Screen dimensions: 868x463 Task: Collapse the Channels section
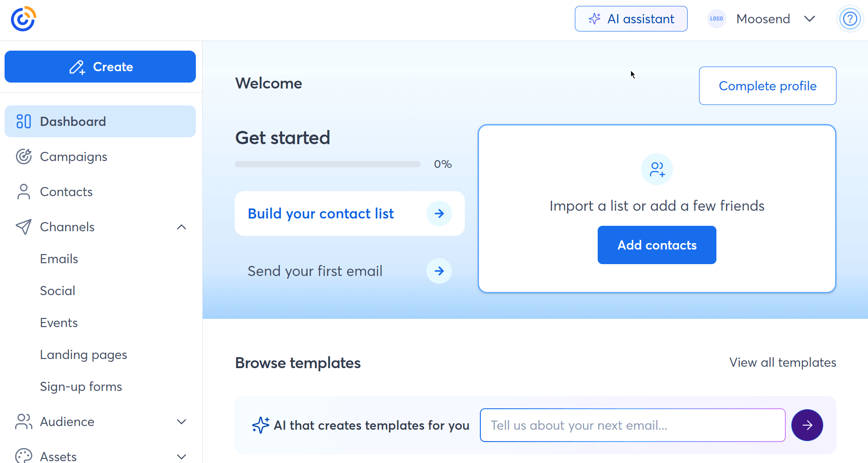click(x=181, y=227)
